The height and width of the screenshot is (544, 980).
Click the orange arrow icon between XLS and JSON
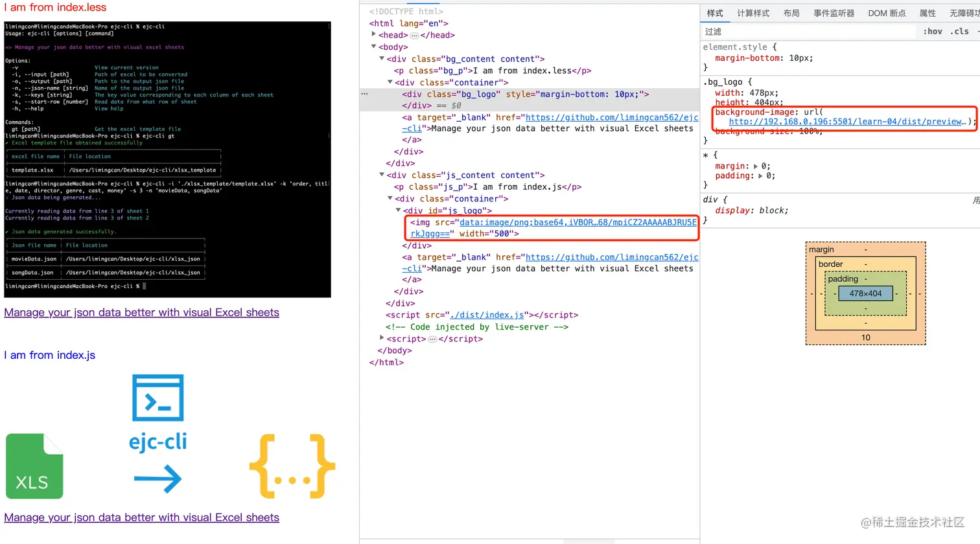pos(157,479)
